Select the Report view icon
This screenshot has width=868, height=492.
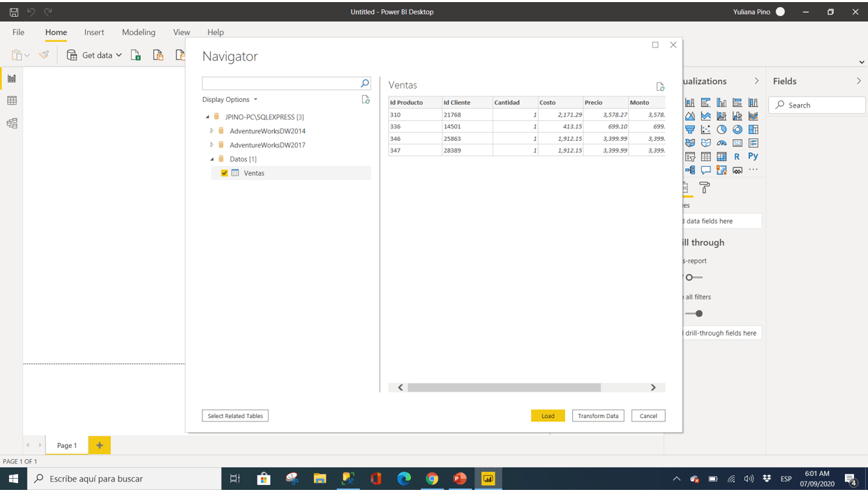click(11, 78)
